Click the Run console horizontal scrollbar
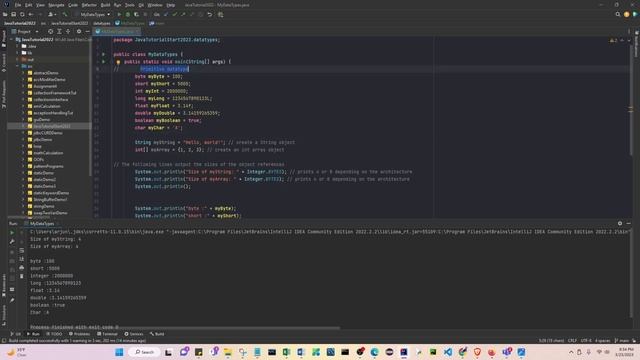 pyautogui.click(x=184, y=327)
